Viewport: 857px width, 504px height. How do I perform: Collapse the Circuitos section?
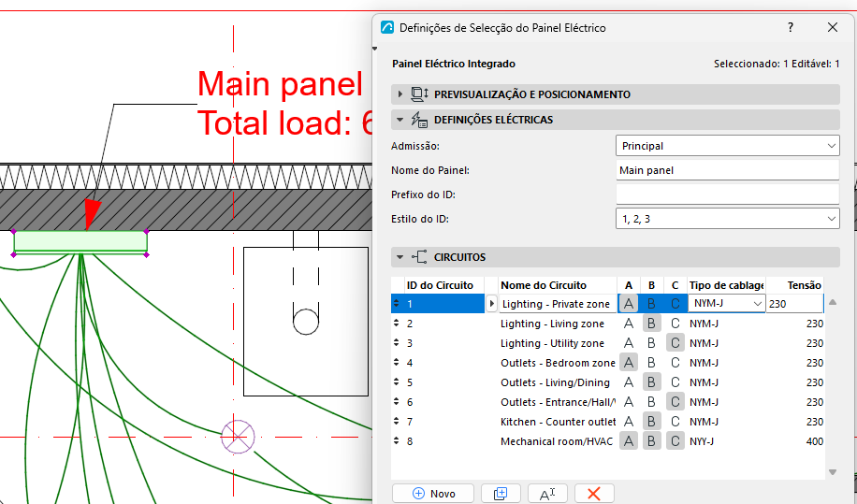pos(400,257)
